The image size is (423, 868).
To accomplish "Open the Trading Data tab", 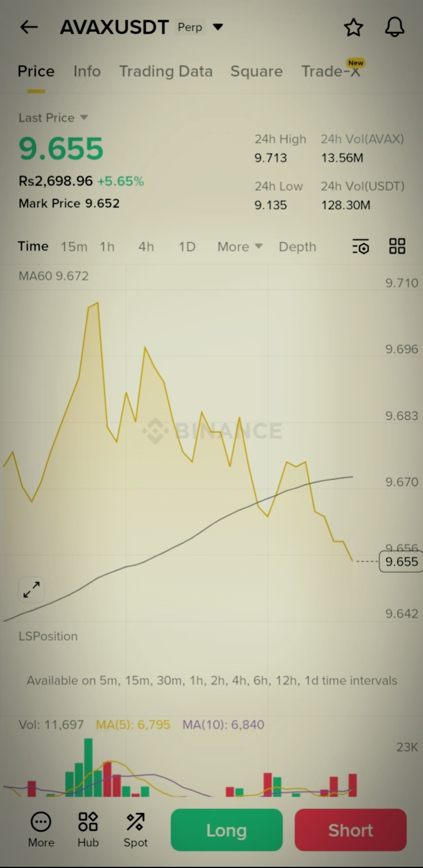I will 165,72.
